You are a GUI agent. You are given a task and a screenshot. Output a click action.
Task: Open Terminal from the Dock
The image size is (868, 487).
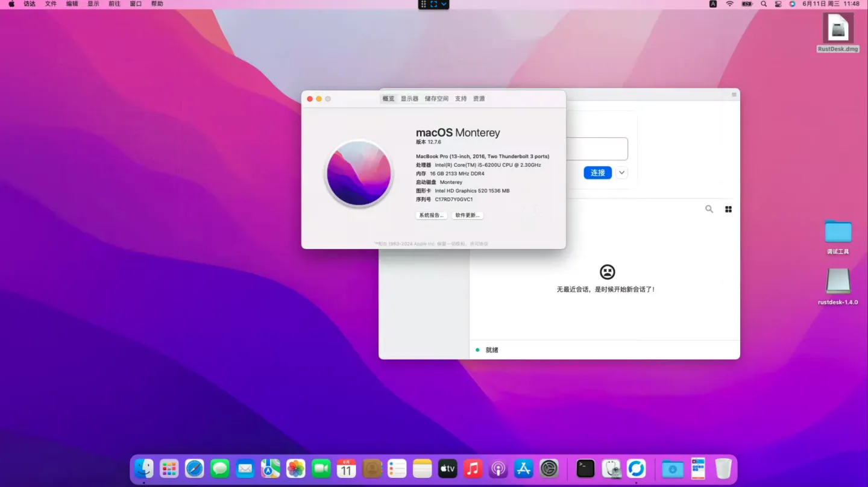coord(585,468)
